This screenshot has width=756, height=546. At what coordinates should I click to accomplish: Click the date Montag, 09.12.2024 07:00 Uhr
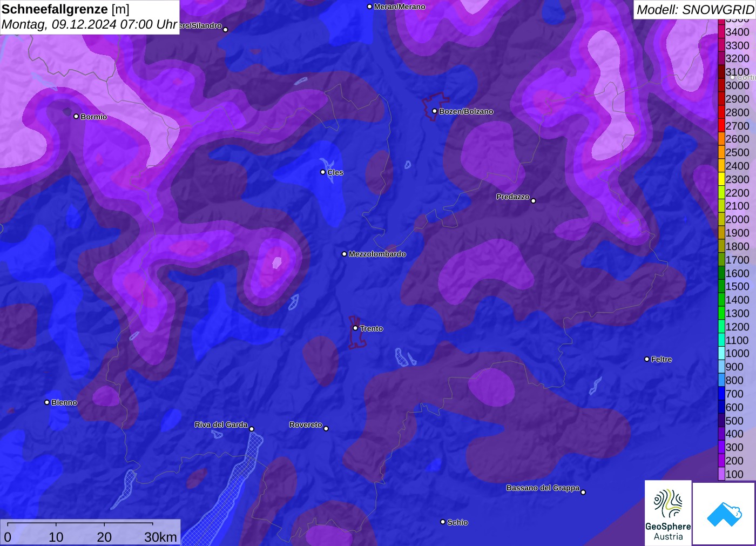[x=90, y=24]
